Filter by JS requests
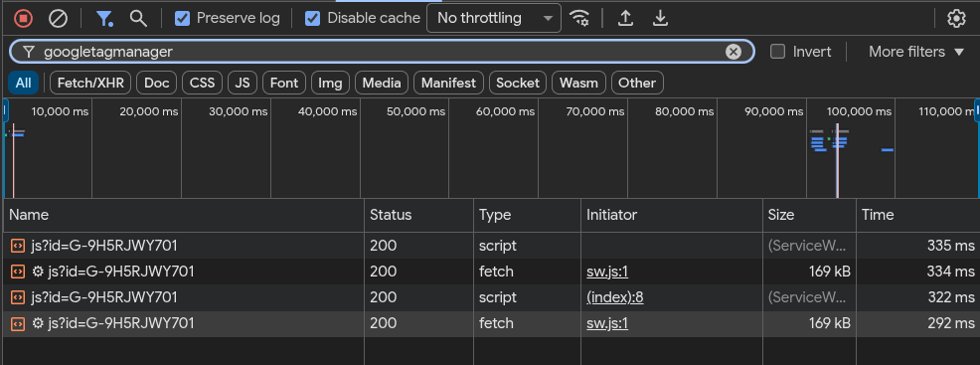Image resolution: width=980 pixels, height=365 pixels. 243,83
